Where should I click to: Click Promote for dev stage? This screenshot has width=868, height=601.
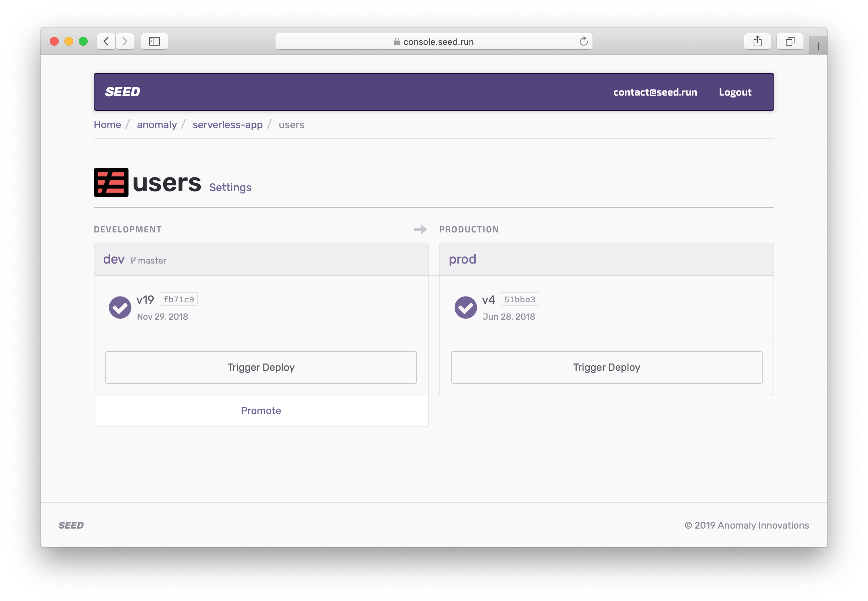pos(261,411)
